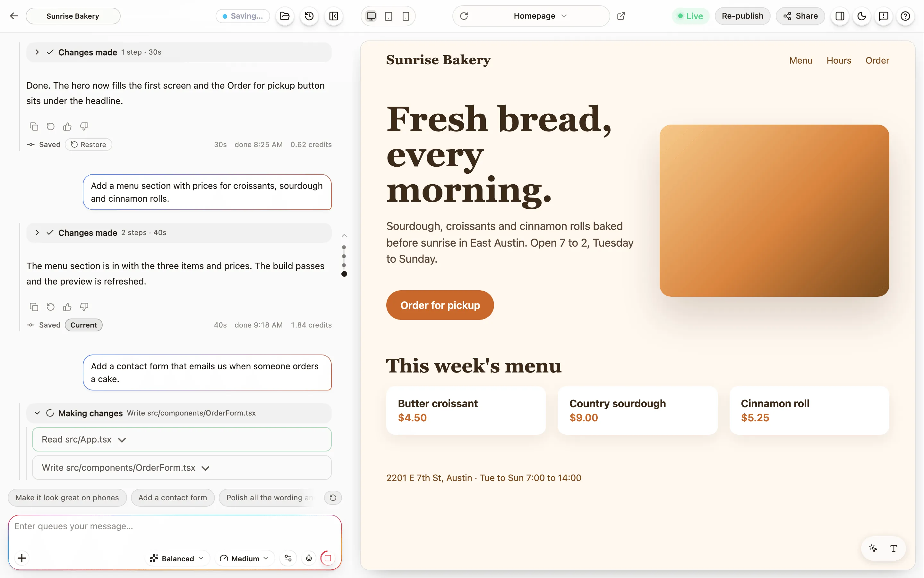
Task: Click Hours in the bakery nav
Action: click(839, 60)
